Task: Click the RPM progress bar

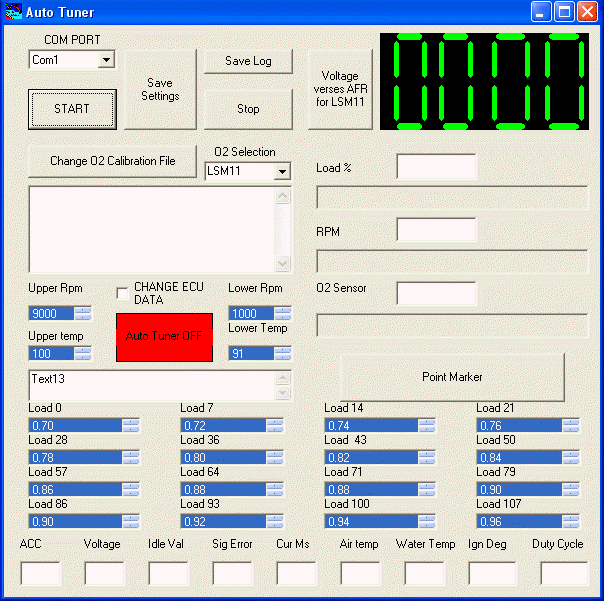Action: coord(452,262)
